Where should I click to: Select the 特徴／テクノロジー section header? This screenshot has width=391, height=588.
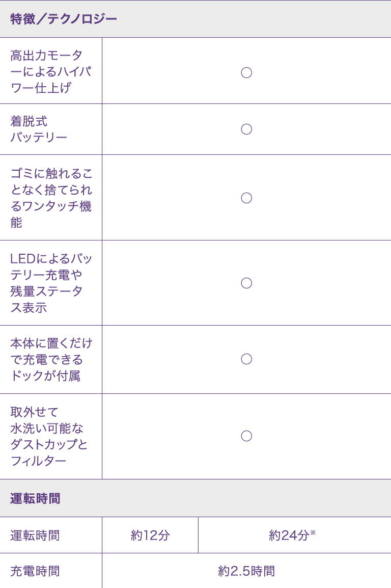(64, 19)
